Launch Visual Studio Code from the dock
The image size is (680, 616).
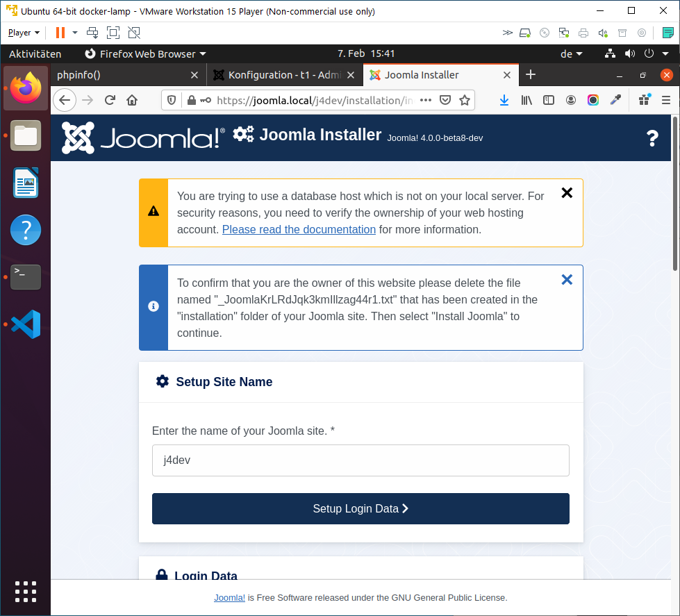pyautogui.click(x=26, y=324)
